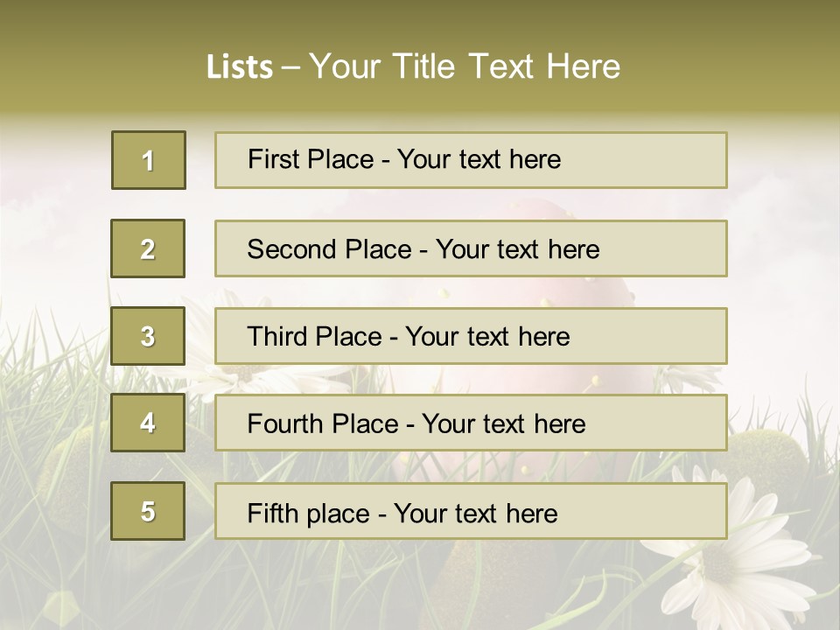Click 'Third Place' wording in third bar
Viewport: 840px width, 630px height.
pos(314,336)
